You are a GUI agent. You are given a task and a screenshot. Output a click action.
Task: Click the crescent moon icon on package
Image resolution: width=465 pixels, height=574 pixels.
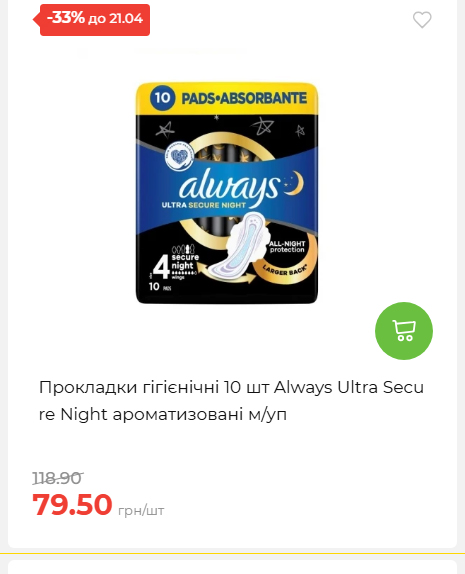tap(295, 184)
